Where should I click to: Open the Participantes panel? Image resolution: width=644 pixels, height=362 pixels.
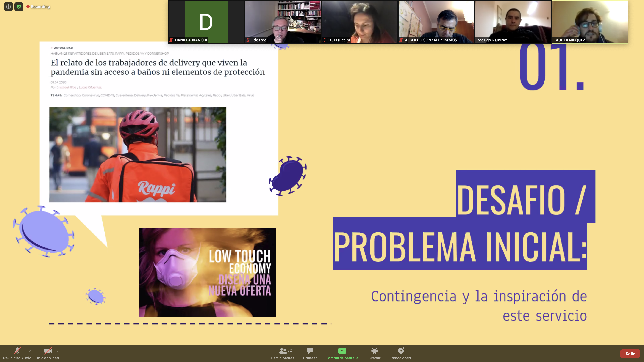tap(283, 354)
